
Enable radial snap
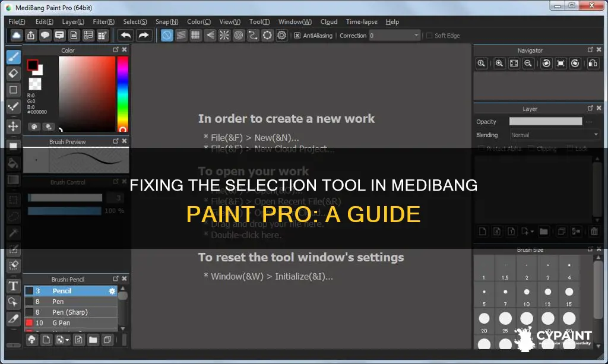click(224, 35)
